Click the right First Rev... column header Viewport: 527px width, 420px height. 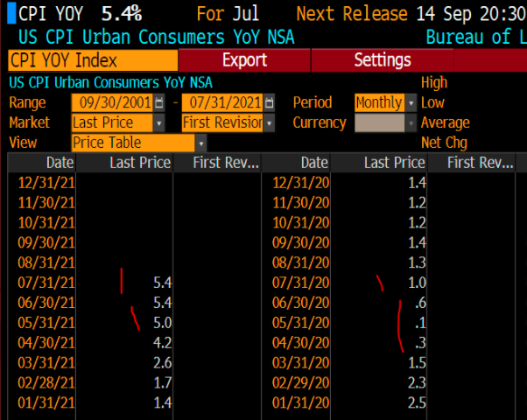pos(479,163)
